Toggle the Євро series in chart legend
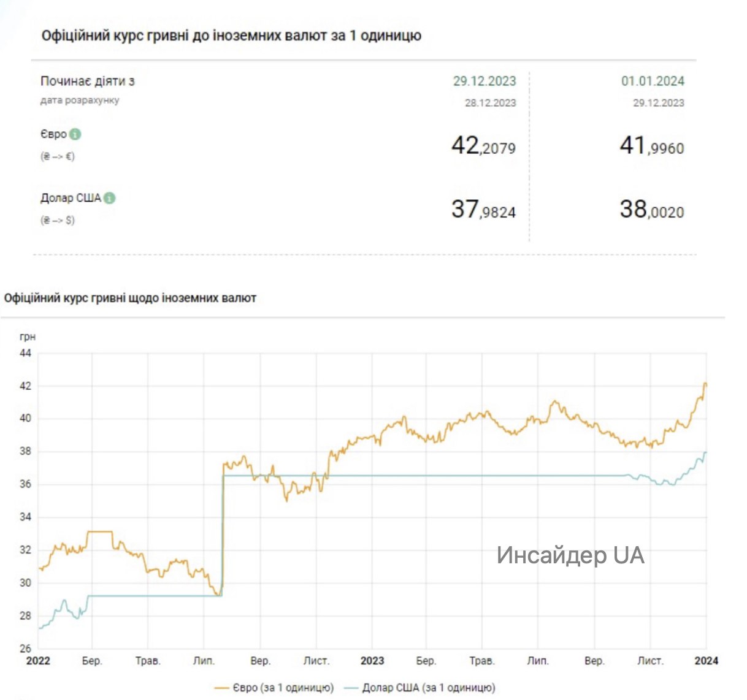Viewport: 747px width, 700px height. tap(274, 688)
